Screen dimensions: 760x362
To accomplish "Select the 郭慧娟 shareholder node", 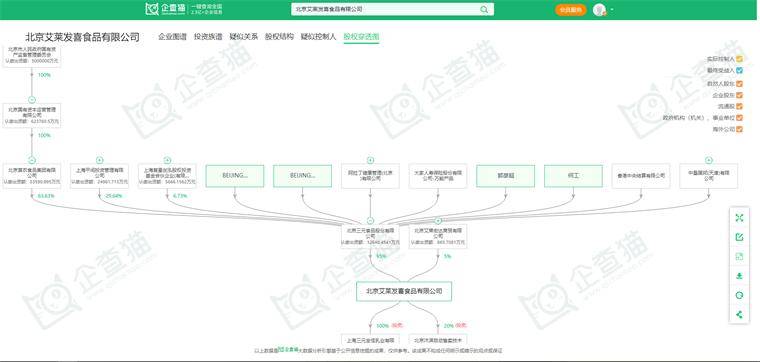I will [506, 176].
